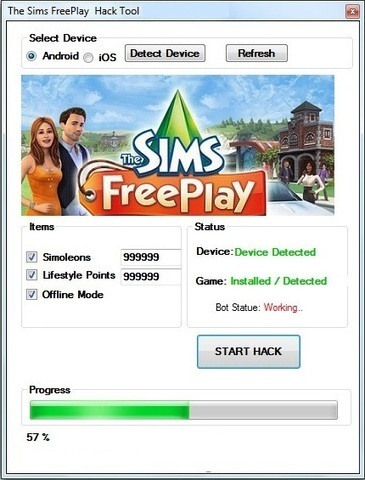Select the Android radio button

[x=31, y=56]
